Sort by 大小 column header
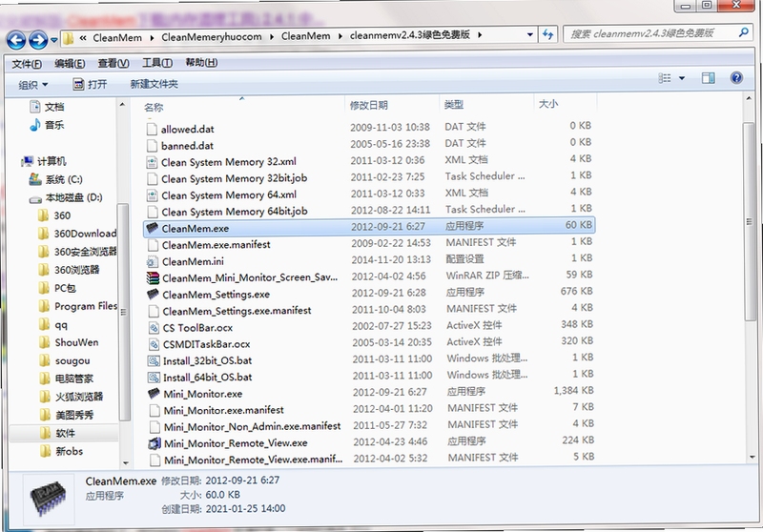The height and width of the screenshot is (532, 763). 548,104
